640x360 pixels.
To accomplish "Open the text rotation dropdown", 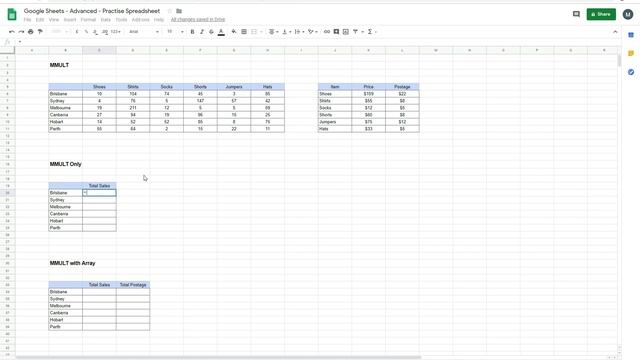I will [312, 31].
